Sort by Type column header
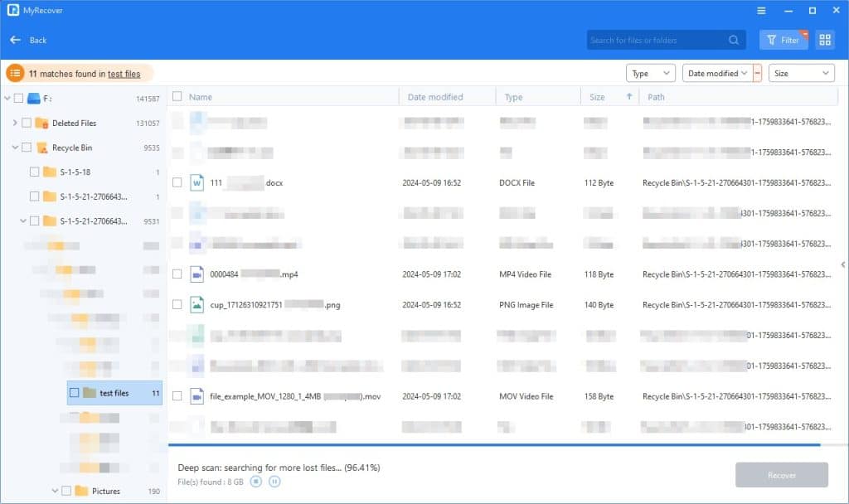 click(513, 97)
